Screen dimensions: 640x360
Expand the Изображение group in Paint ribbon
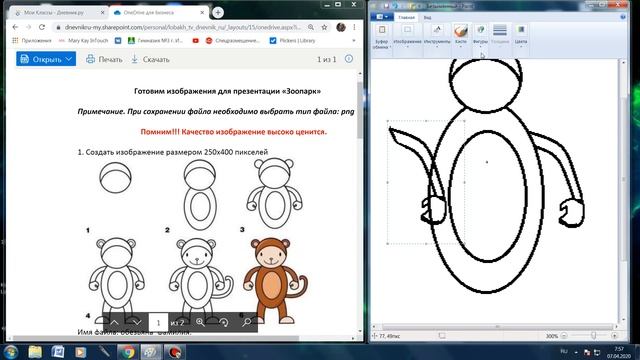click(x=407, y=37)
